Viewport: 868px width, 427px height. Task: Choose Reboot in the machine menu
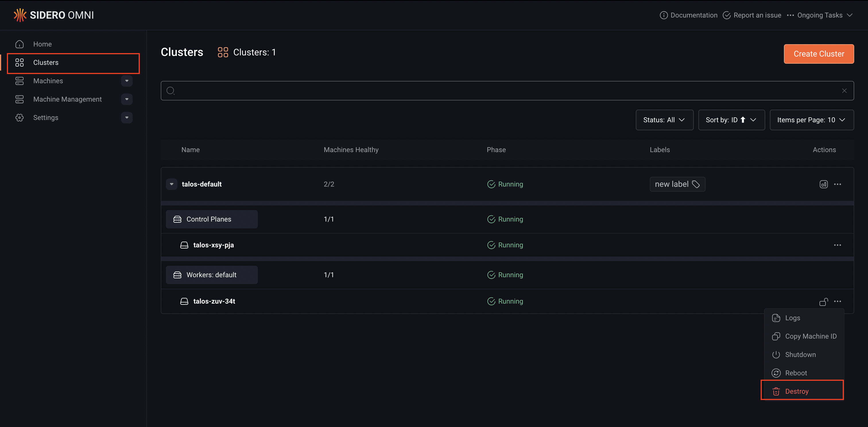(796, 373)
